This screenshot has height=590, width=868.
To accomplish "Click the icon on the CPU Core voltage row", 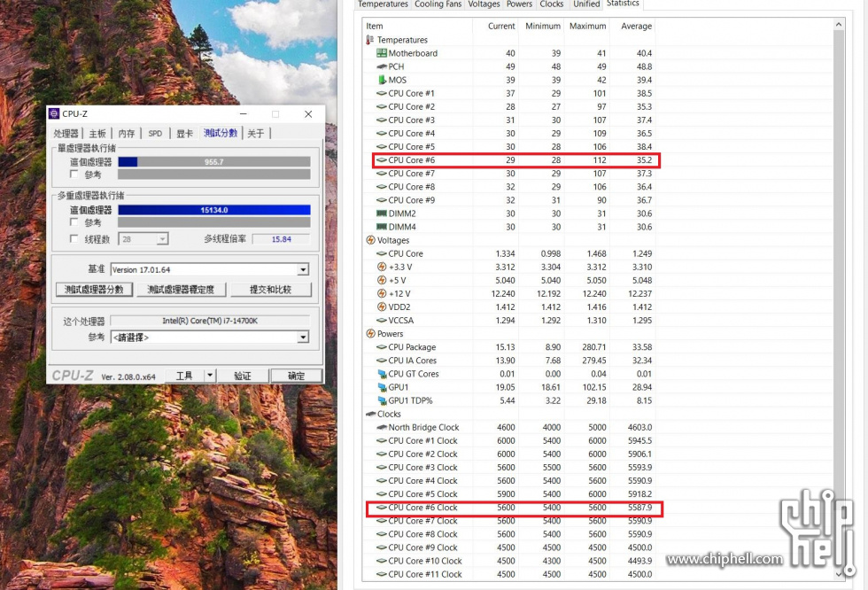I will (x=382, y=253).
